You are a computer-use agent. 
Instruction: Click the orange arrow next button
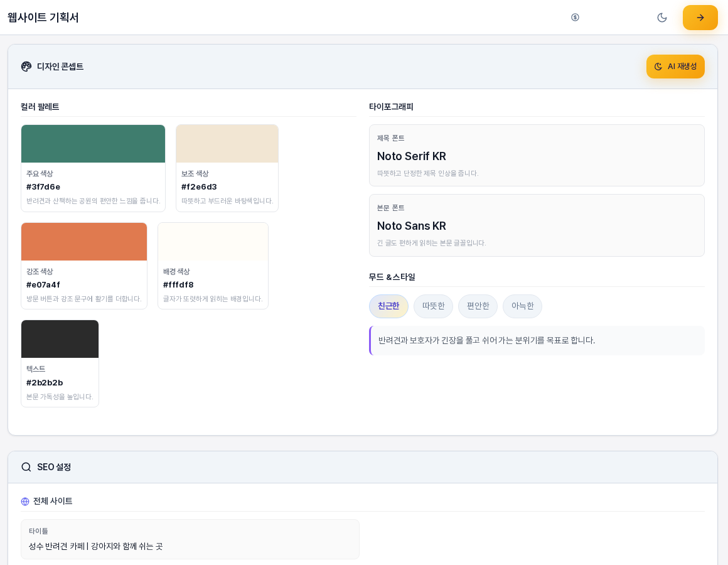pyautogui.click(x=700, y=18)
